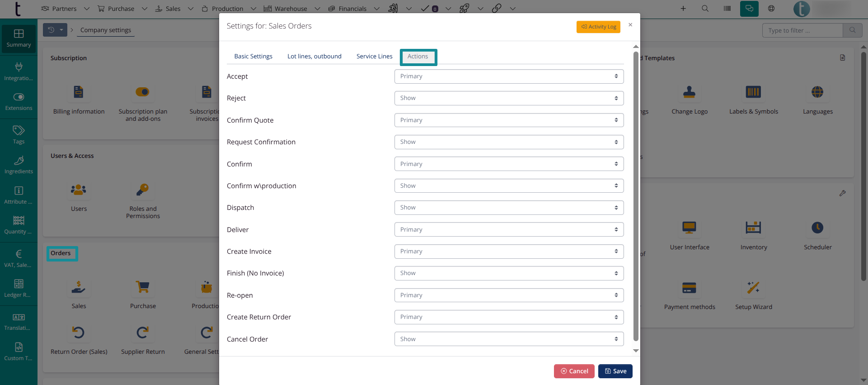The image size is (868, 385).
Task: Switch to the Service Lines tab
Action: coord(374,57)
